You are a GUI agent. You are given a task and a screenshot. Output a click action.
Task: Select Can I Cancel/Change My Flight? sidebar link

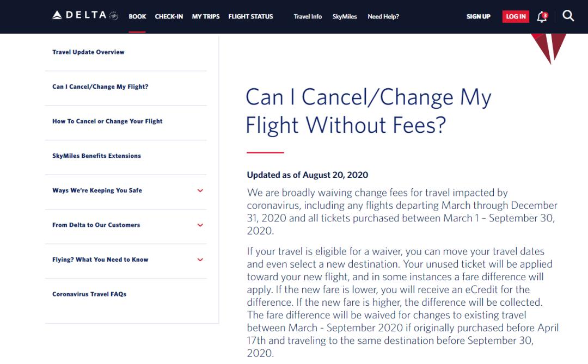100,87
